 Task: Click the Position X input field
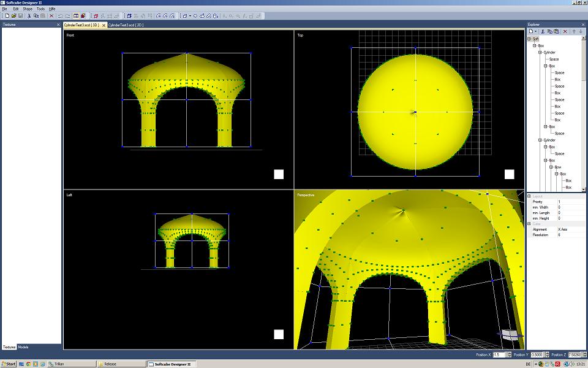point(500,355)
